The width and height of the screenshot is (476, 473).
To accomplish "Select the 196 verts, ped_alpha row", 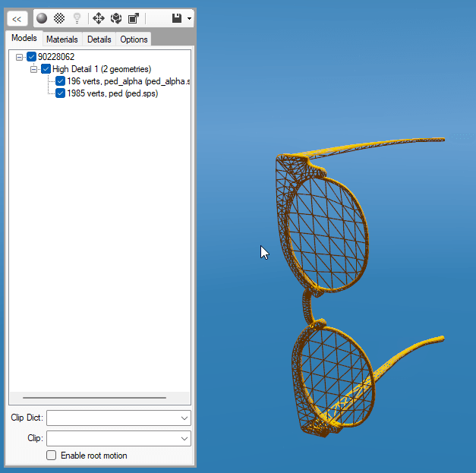I will point(129,81).
